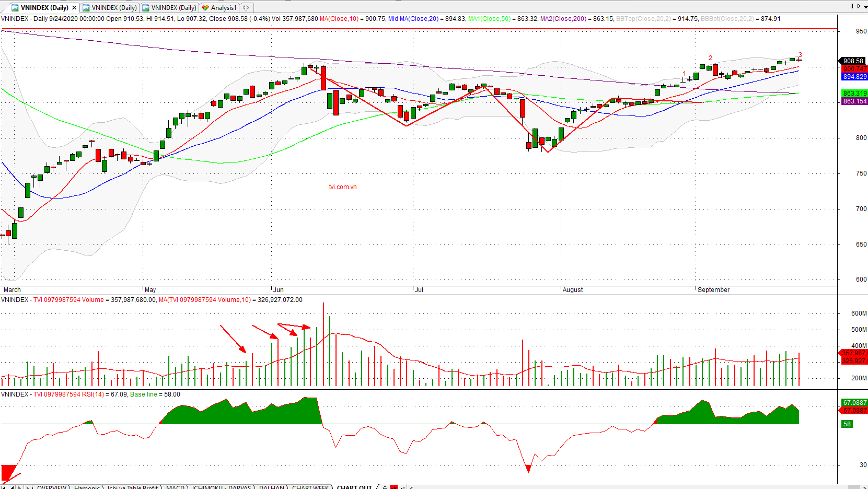The height and width of the screenshot is (489, 868).
Task: Close the active VNINDEX (Daily) tab
Action: point(74,8)
